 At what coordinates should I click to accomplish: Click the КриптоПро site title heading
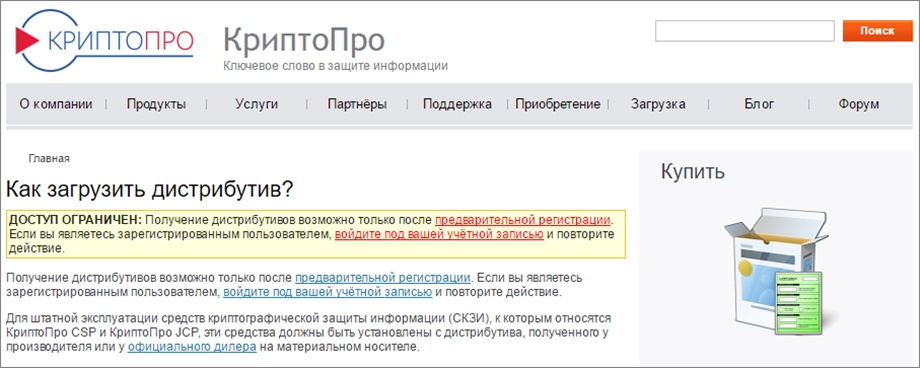click(304, 40)
